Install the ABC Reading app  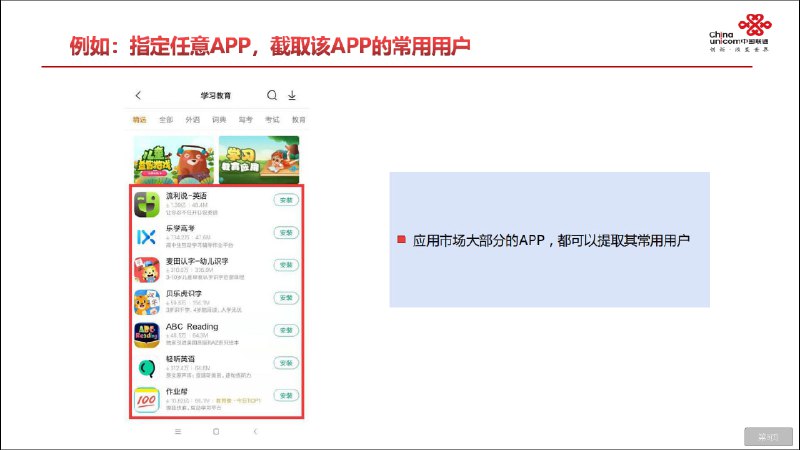(286, 330)
